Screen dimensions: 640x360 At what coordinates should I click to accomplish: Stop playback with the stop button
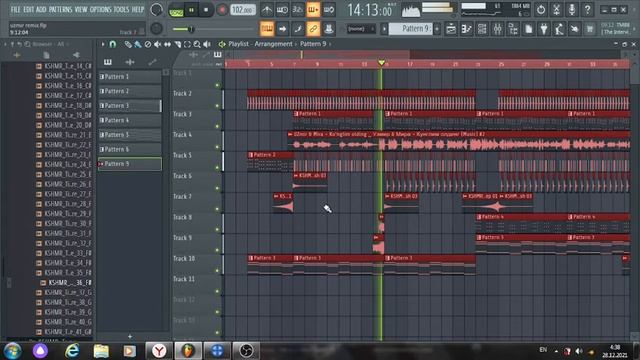(x=206, y=10)
